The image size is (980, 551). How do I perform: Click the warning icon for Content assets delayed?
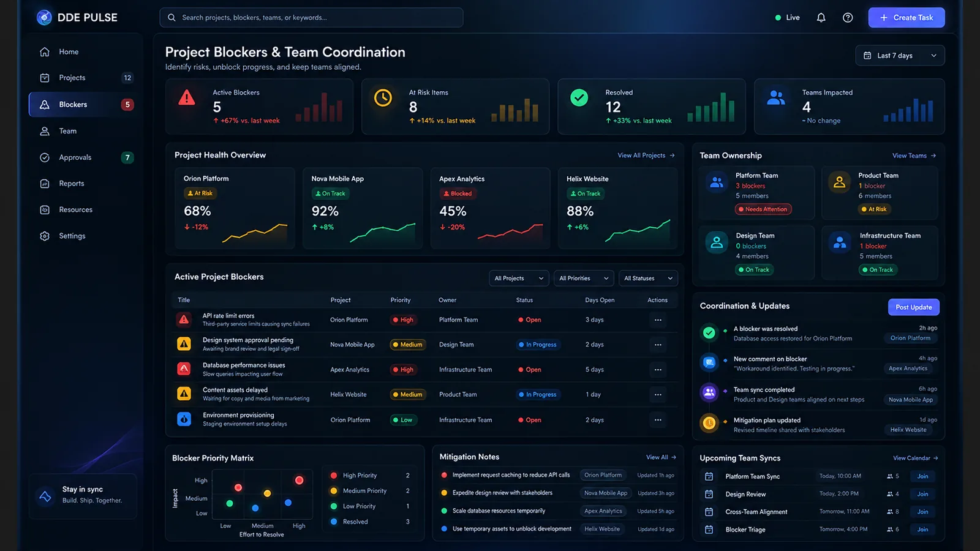click(184, 394)
